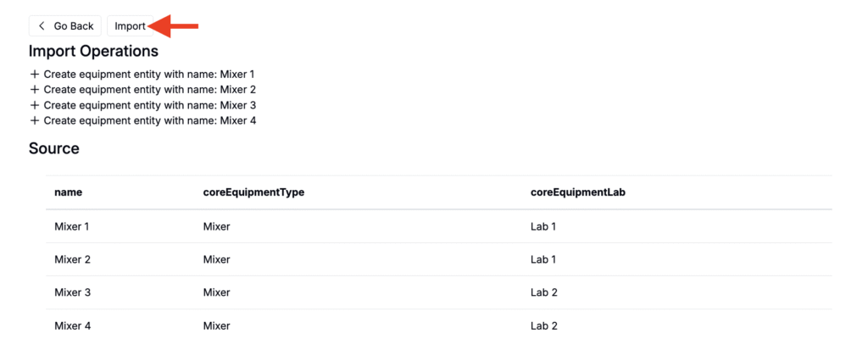Screen dimensions: 868x361
Task: Click the Go Back button
Action: tap(65, 26)
